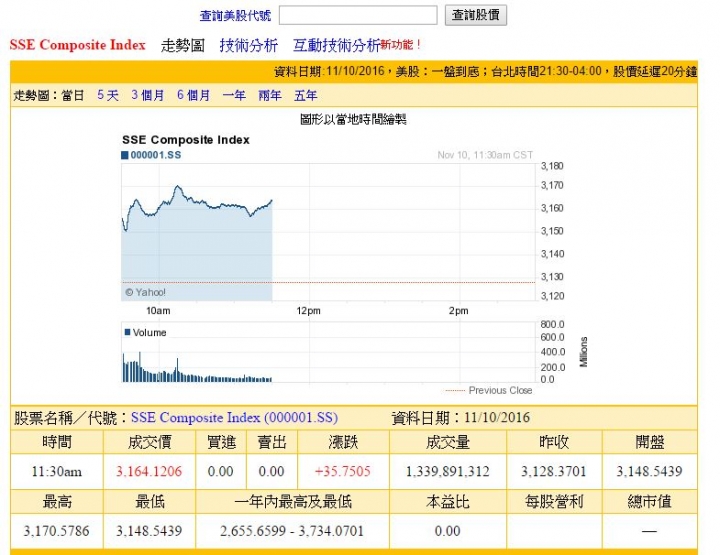
Task: Click the 每股營利 column header
Action: tap(554, 502)
